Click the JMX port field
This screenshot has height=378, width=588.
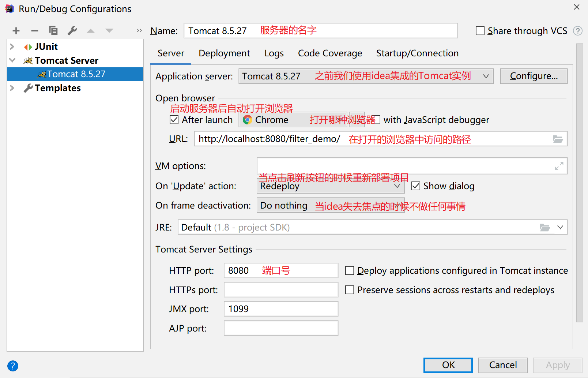[281, 309]
